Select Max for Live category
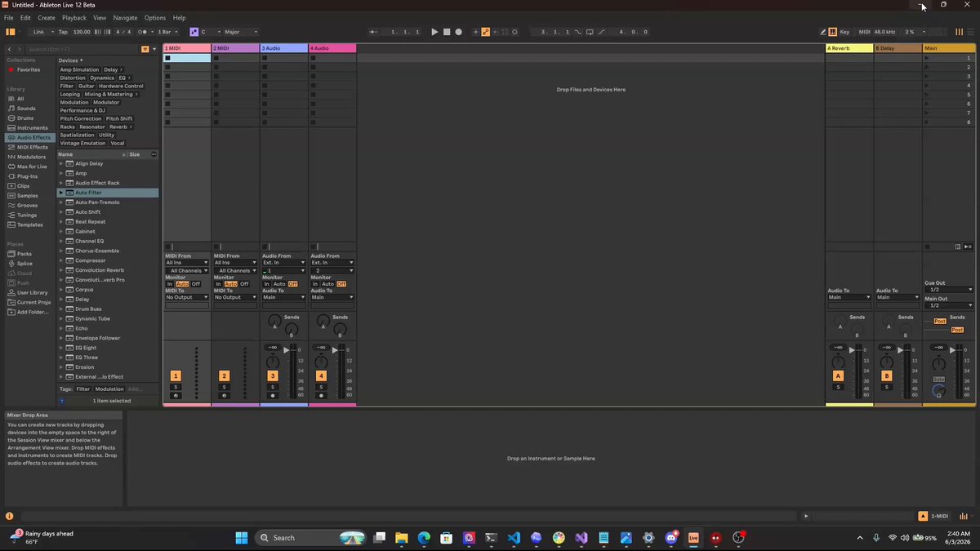 [x=32, y=167]
